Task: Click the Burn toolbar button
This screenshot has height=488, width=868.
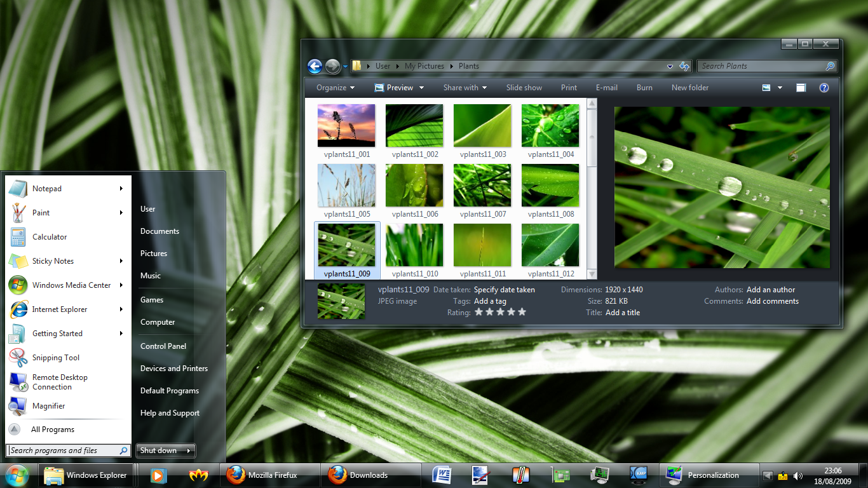Action: pyautogui.click(x=644, y=88)
